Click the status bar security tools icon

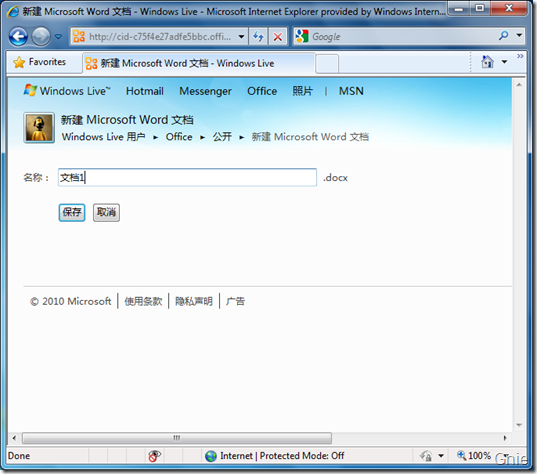click(x=426, y=456)
